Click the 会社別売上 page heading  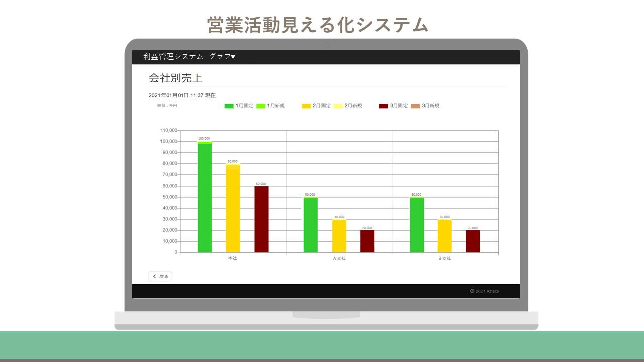click(176, 78)
